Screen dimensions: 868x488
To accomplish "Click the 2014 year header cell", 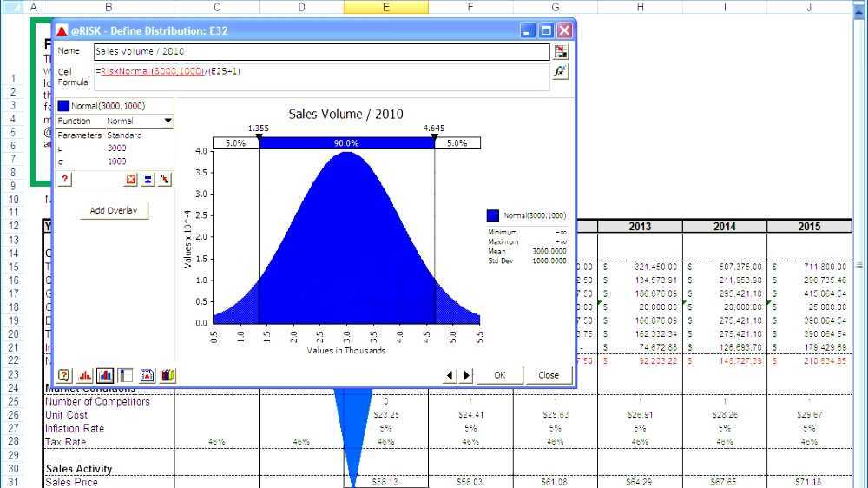I will [725, 227].
